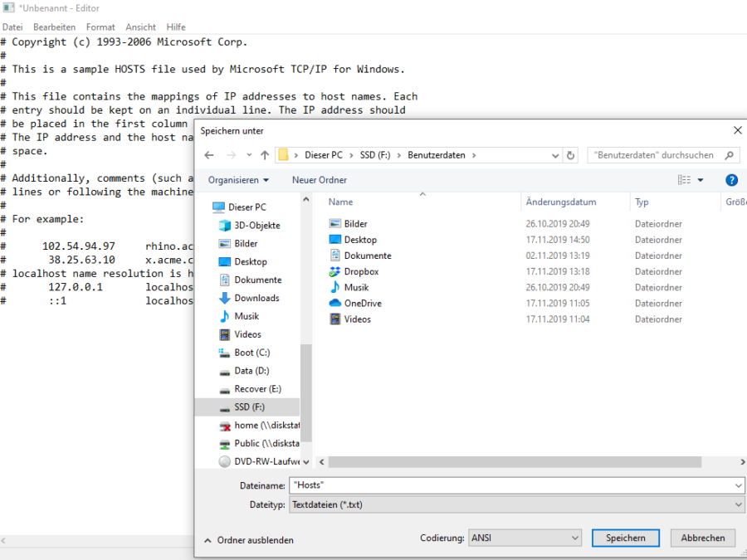Image resolution: width=747 pixels, height=560 pixels.
Task: Go up one folder level
Action: (x=264, y=154)
